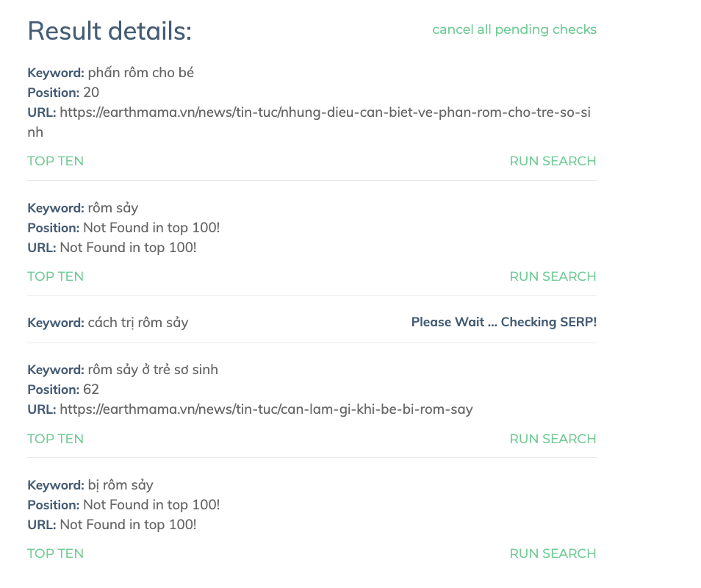Show TOP TEN for "rôm sảy ở trẻ sơ sinh"
Screen dimensions: 701x588
[x=55, y=439]
